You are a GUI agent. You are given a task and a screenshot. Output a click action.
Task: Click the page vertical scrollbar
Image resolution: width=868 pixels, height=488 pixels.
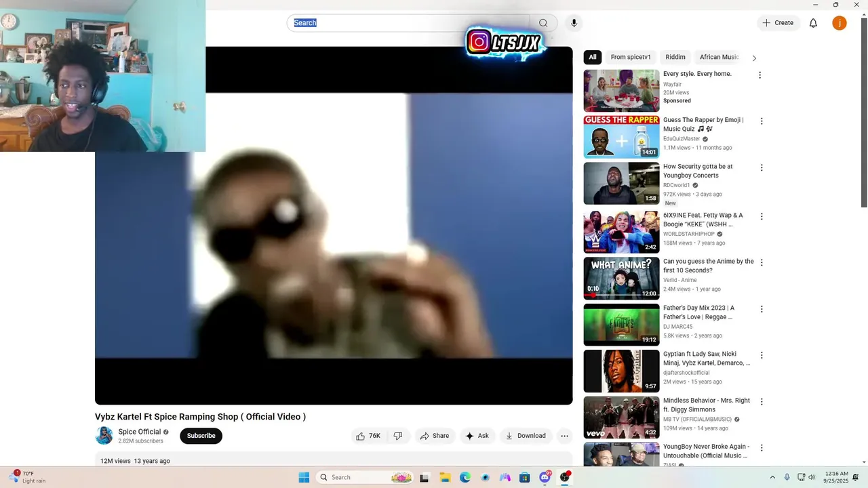click(x=864, y=113)
